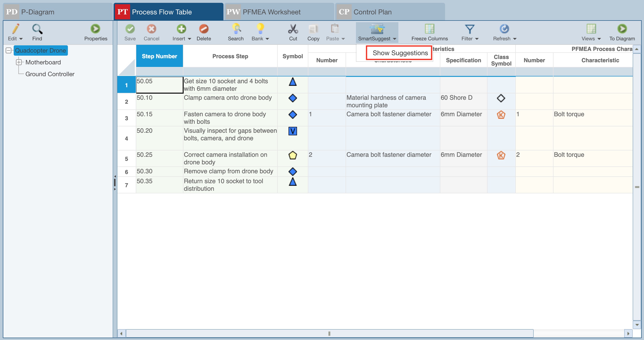Click the Cancel icon in toolbar

click(x=151, y=29)
